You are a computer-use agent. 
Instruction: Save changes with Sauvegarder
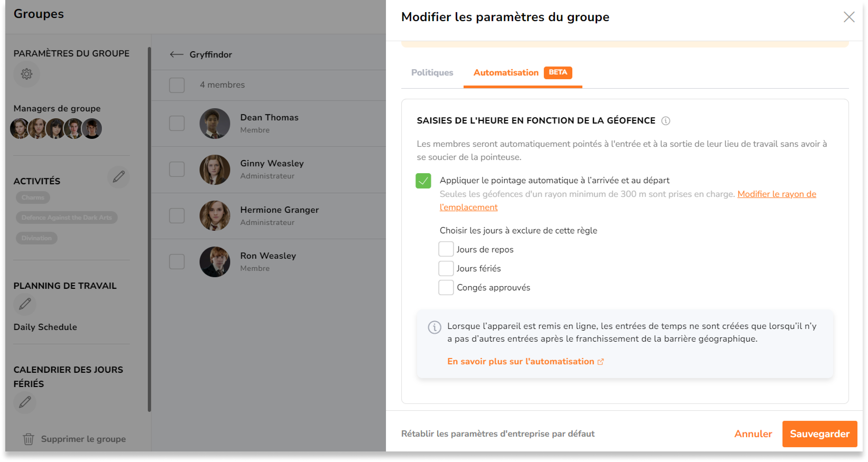819,434
